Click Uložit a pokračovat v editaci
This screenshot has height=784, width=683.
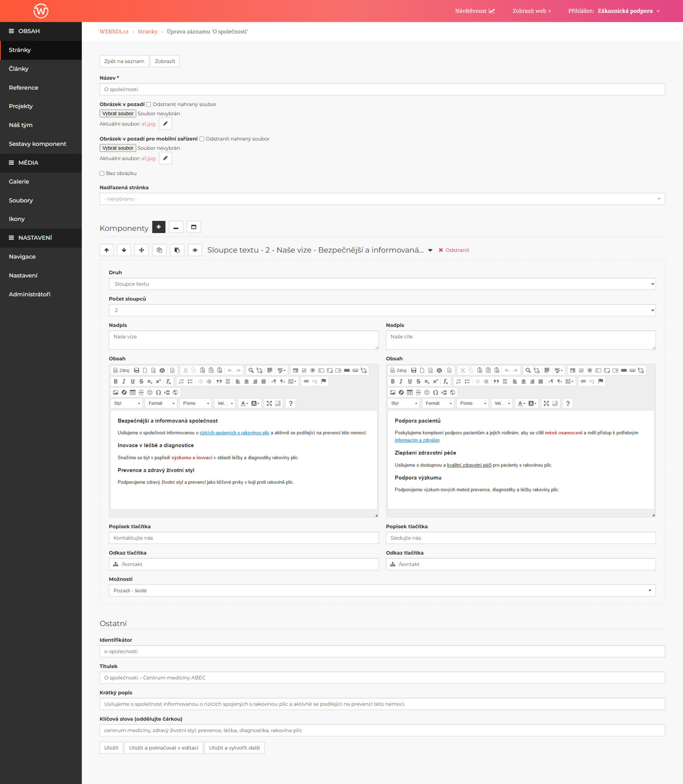click(x=163, y=748)
